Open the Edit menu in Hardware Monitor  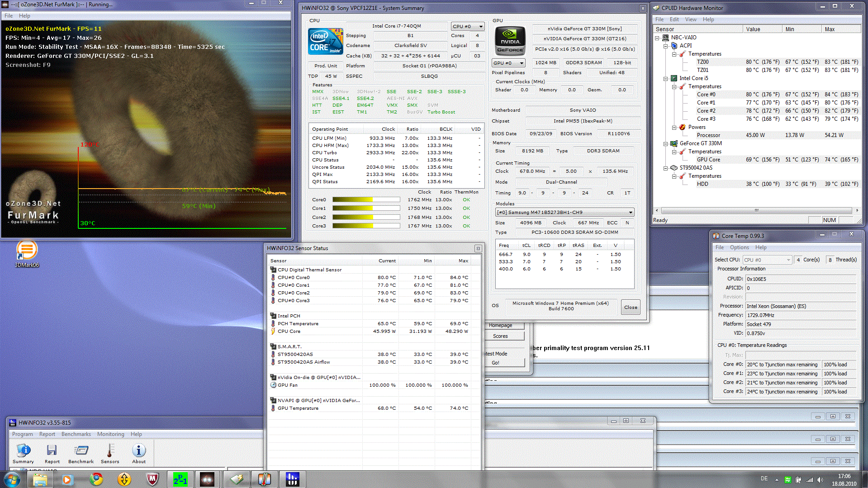point(674,19)
